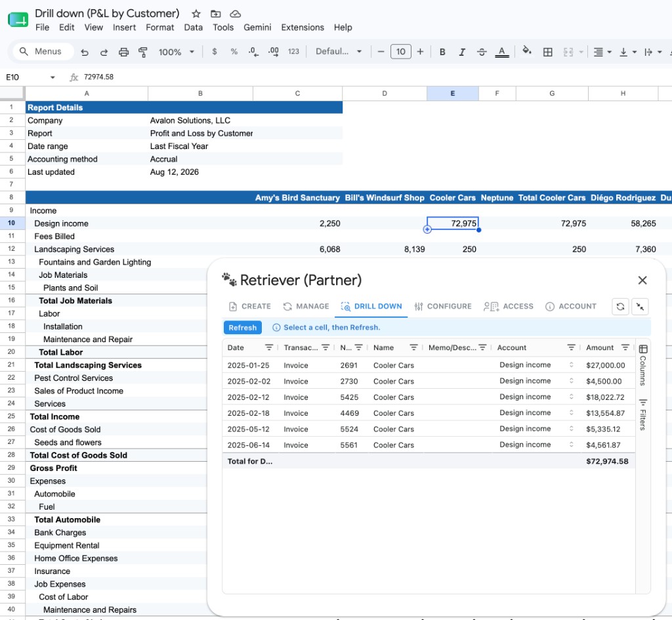Viewport: 672px width, 620px height.
Task: Close the Retriever (Partner) panel
Action: click(642, 280)
